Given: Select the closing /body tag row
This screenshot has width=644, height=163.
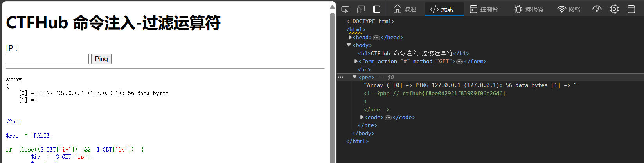Looking at the screenshot, I should coord(363,133).
